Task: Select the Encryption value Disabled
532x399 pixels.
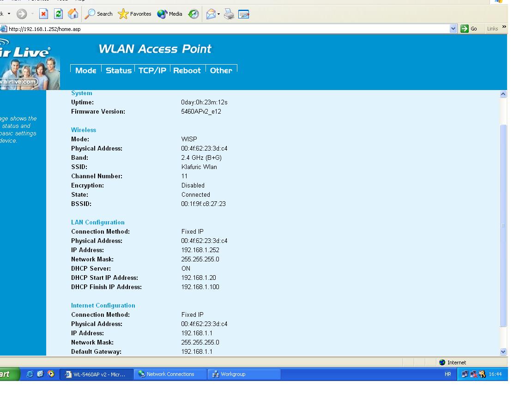Action: pyautogui.click(x=193, y=186)
